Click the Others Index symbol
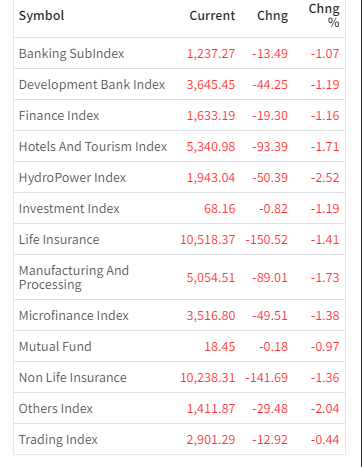The width and height of the screenshot is (362, 467). coord(56,409)
